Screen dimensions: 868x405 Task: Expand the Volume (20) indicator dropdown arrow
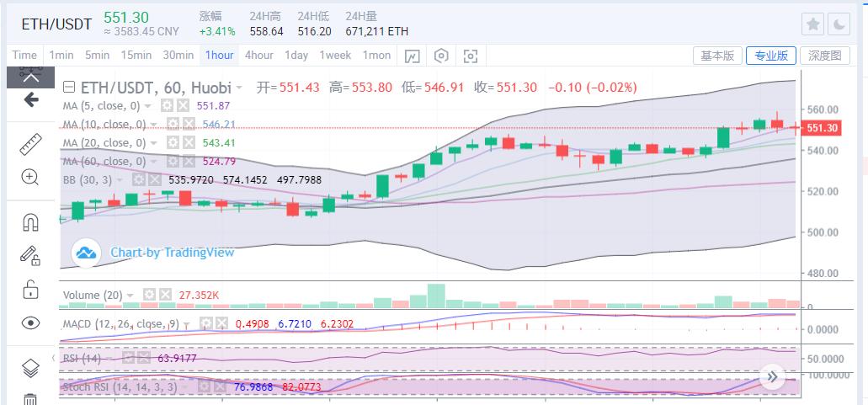pos(130,296)
